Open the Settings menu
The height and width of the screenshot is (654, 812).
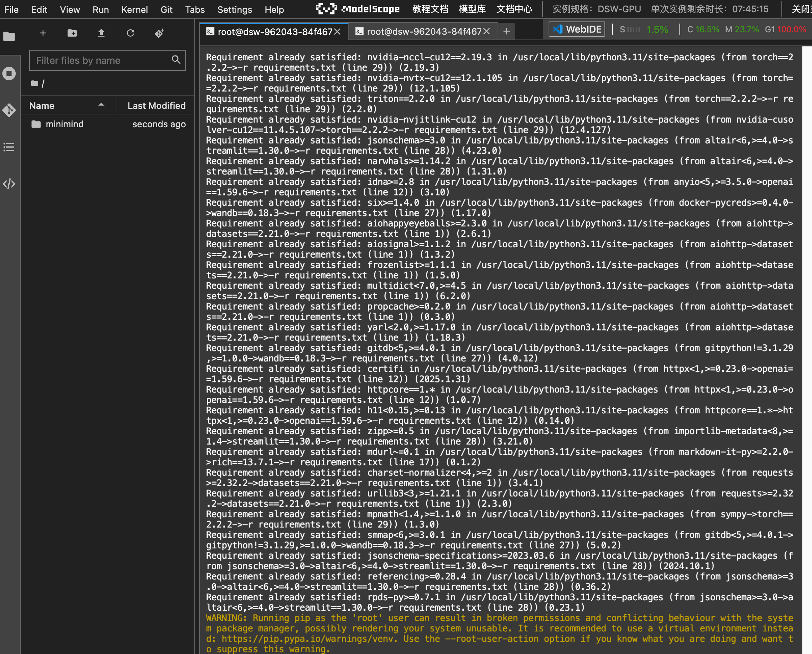pyautogui.click(x=234, y=10)
